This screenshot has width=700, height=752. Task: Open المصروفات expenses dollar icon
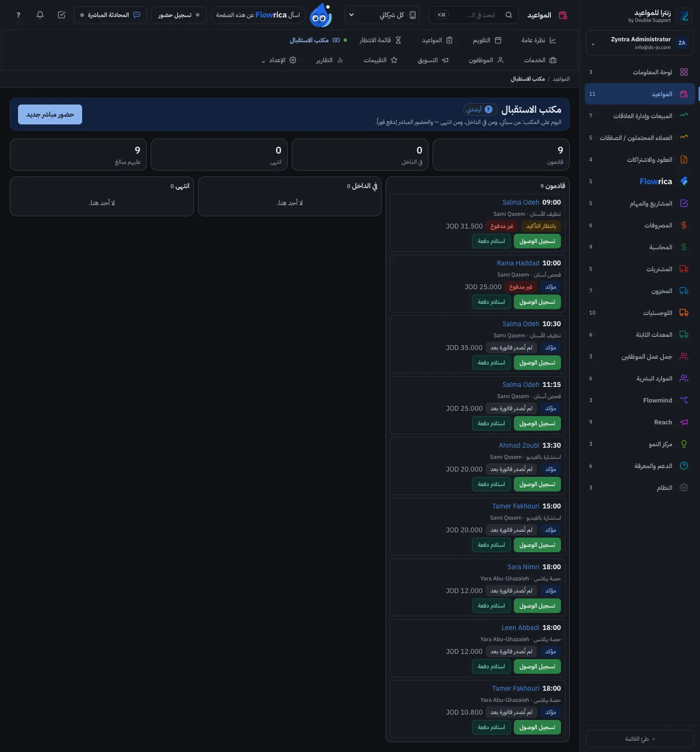pos(684,225)
